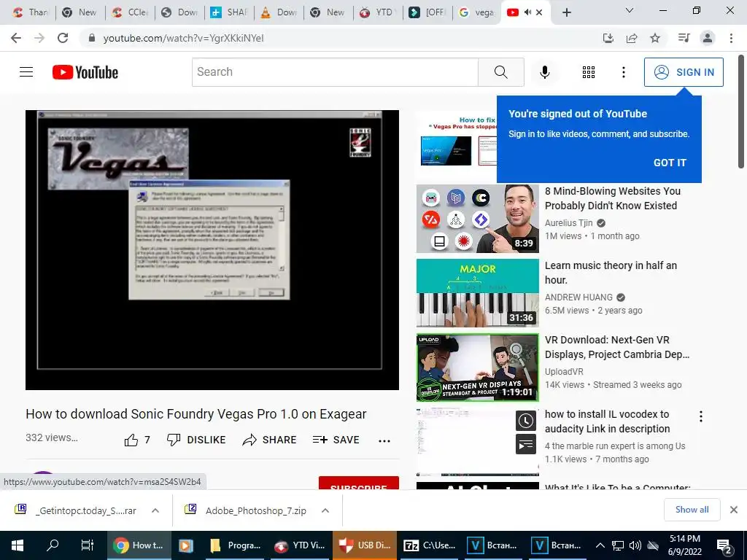Open YouTube settings three-dot menu
Image resolution: width=747 pixels, height=560 pixels.
623,72
